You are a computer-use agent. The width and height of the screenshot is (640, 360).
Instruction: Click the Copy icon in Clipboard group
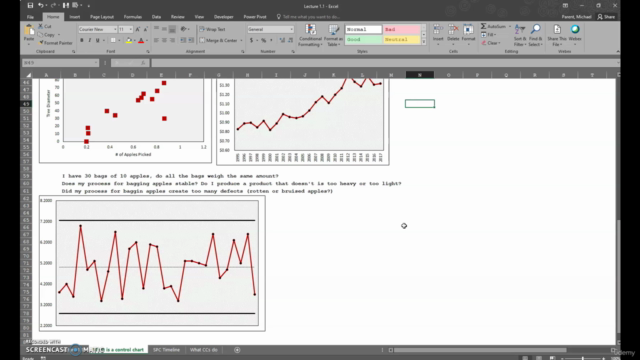(x=41, y=35)
